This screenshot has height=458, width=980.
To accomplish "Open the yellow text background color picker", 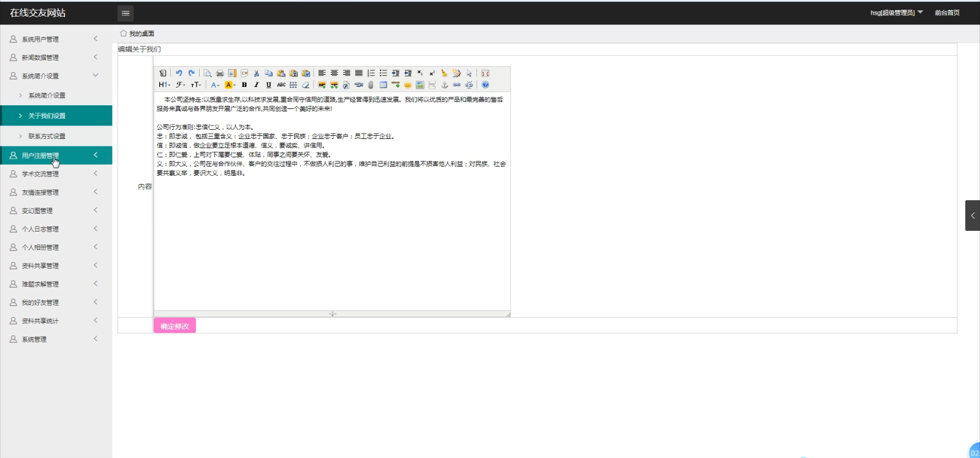I will [x=230, y=85].
